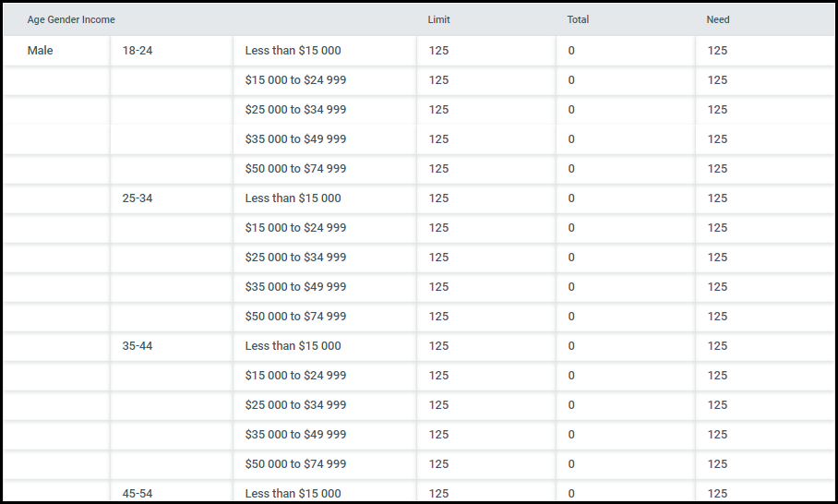
Task: Click $50 000 to $74 999 under 35-44
Action: click(x=295, y=464)
